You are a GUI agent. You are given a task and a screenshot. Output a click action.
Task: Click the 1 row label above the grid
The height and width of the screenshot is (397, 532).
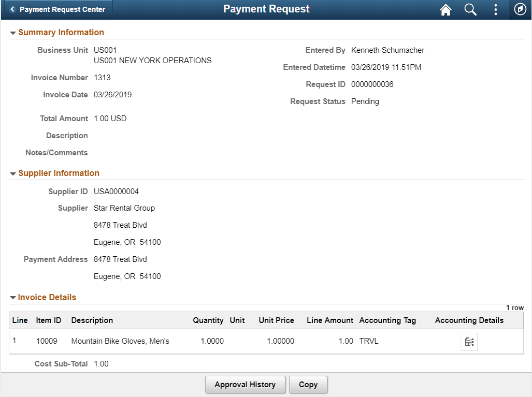click(x=515, y=307)
